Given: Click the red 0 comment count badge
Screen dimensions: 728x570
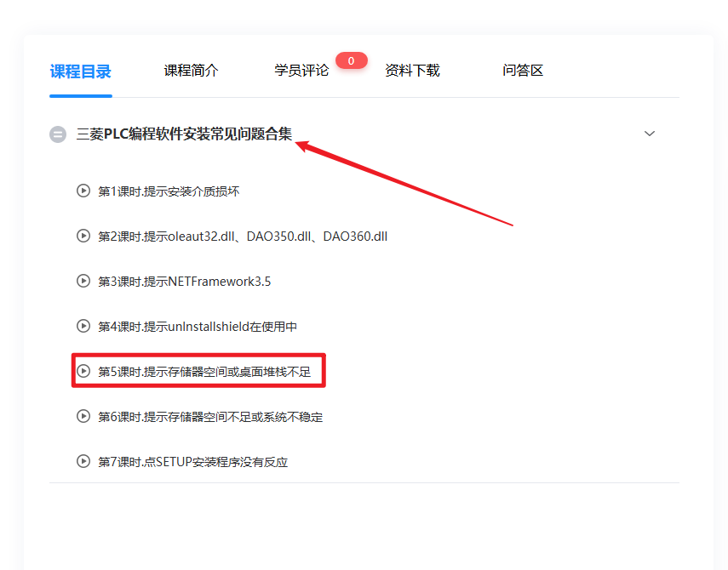Looking at the screenshot, I should [352, 60].
